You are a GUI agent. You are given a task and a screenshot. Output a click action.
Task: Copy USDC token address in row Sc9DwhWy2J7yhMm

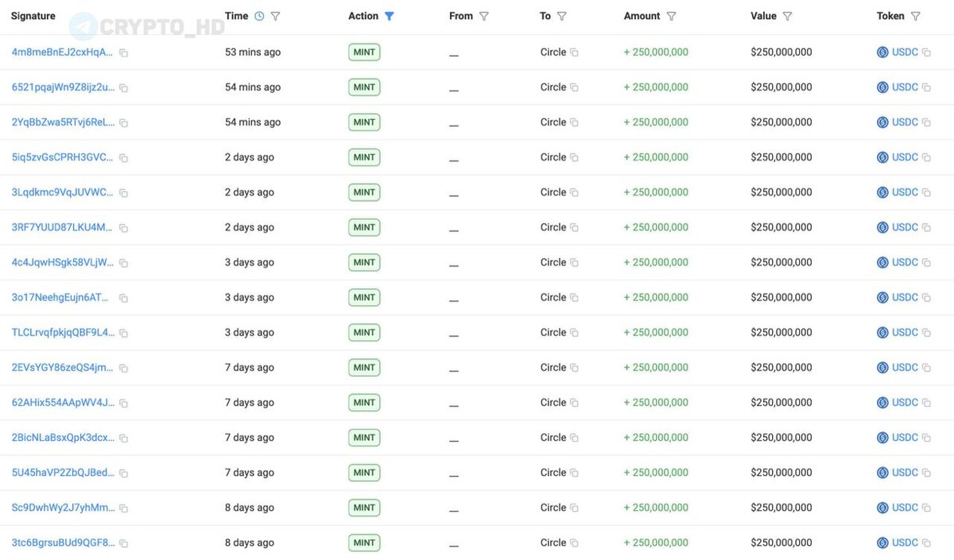point(926,508)
